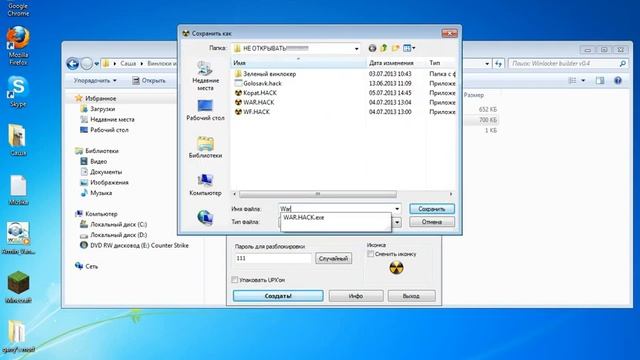Sort file list by Дата изменения column
This screenshot has height=360, width=640.
(x=391, y=63)
